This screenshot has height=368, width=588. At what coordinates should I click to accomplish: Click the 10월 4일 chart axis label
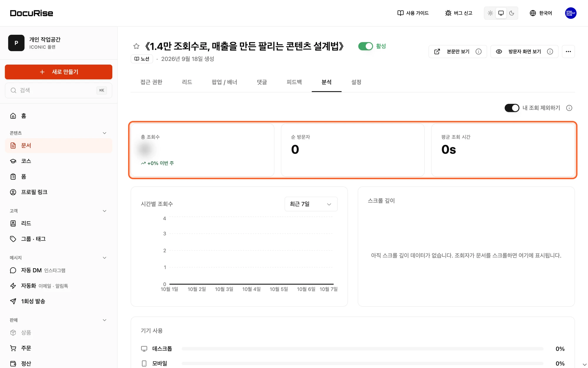pos(251,289)
